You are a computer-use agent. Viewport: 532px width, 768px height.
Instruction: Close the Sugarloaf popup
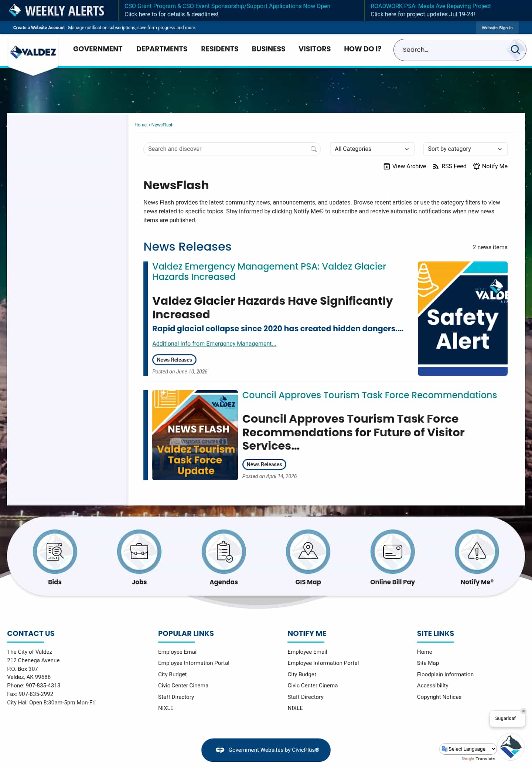(523, 711)
